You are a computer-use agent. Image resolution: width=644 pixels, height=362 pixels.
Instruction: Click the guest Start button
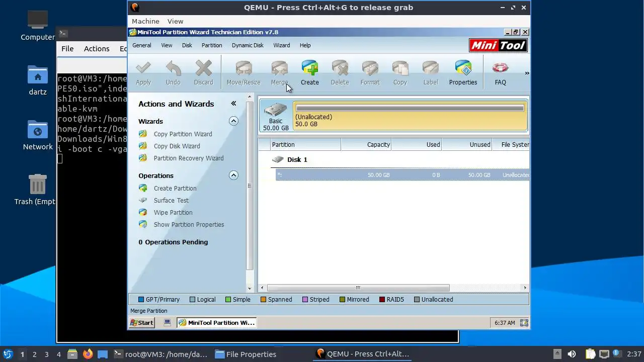pos(141,323)
